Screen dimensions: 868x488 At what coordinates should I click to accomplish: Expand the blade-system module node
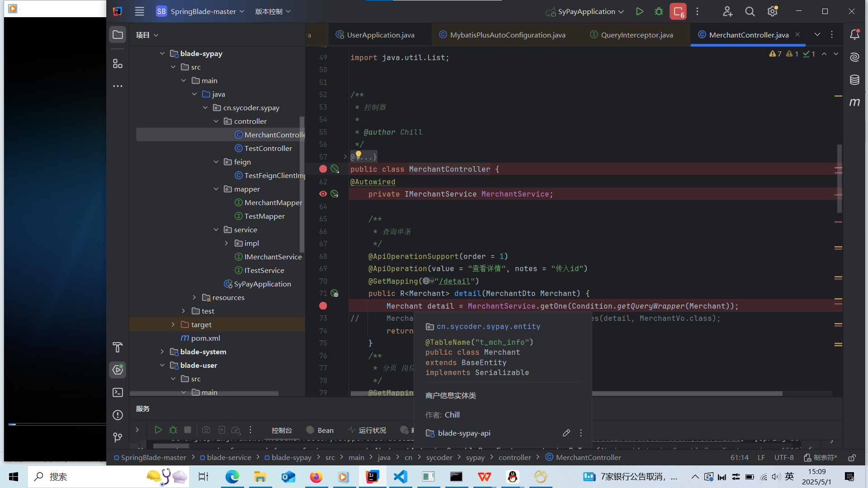[x=162, y=352]
